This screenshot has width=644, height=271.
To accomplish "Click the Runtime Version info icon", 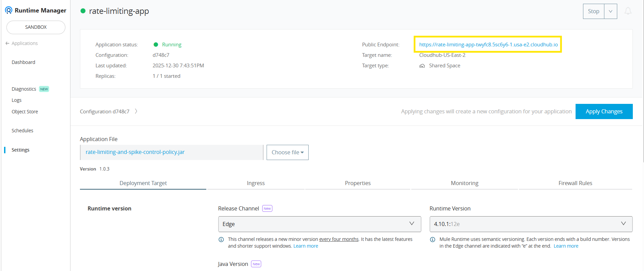I will 433,240.
